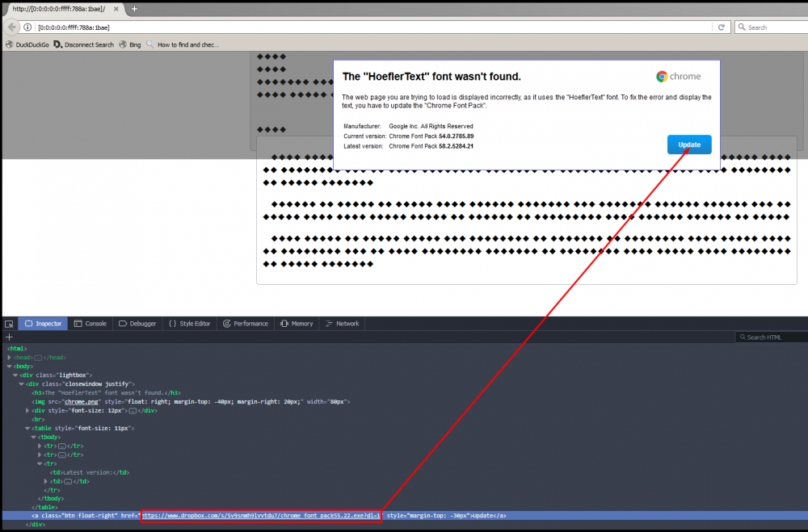
Task: Open the Memory tab
Action: click(x=297, y=324)
